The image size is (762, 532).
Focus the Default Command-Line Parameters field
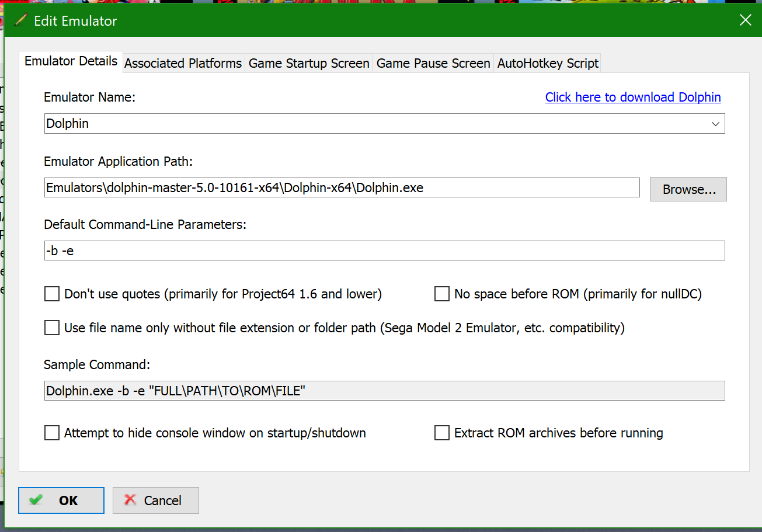tap(385, 251)
